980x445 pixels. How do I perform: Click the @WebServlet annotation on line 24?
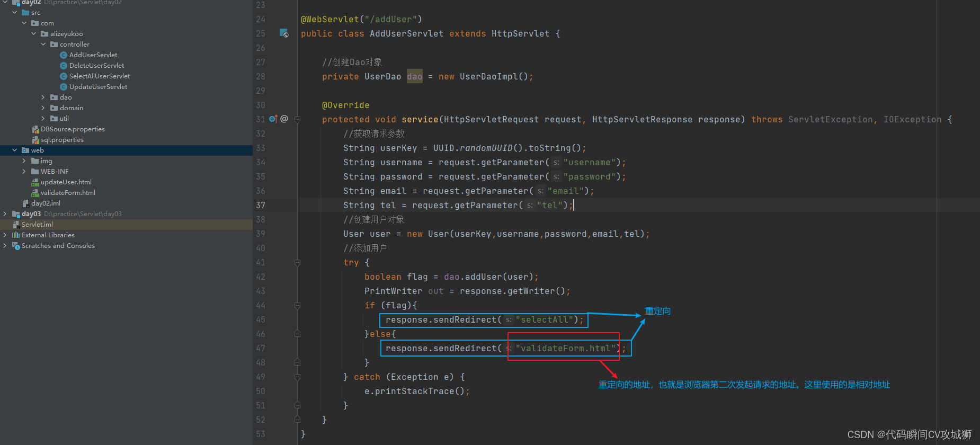pyautogui.click(x=330, y=20)
